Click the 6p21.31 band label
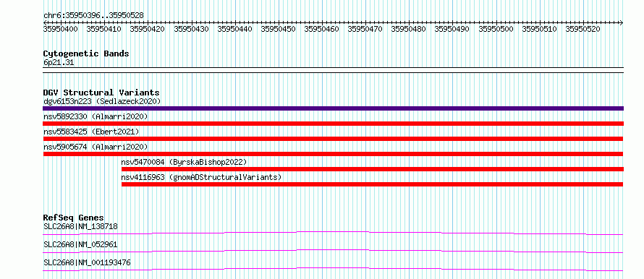 pos(59,63)
